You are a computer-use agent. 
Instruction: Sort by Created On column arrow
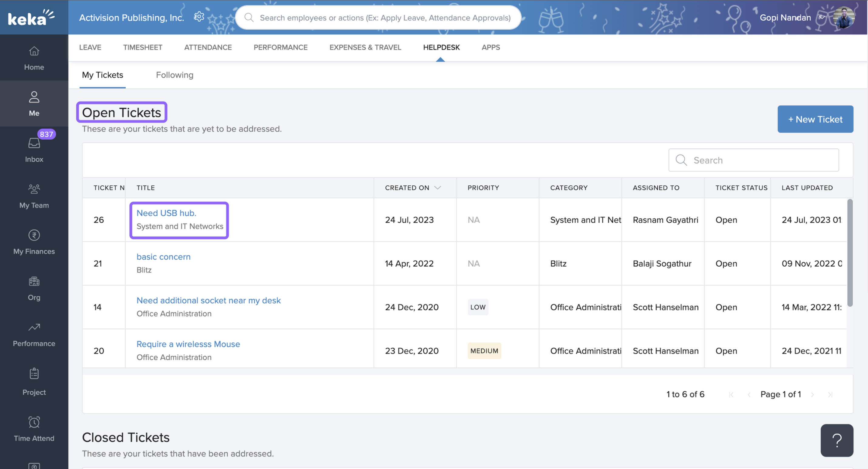(437, 188)
